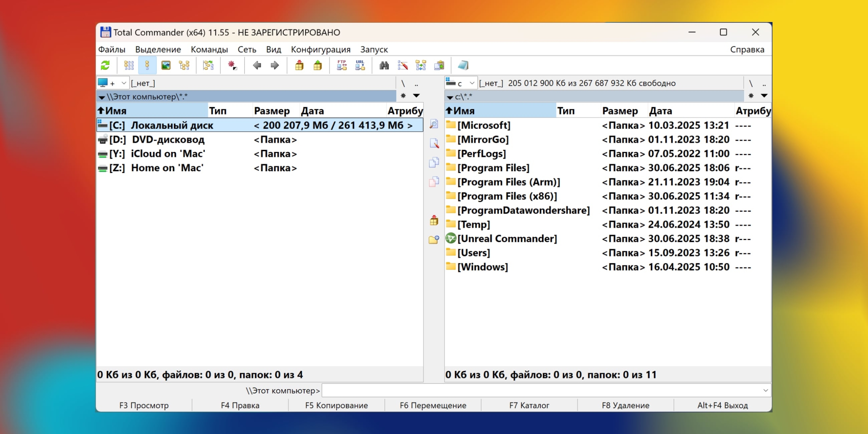Click the Pack files toolbar icon

click(299, 65)
